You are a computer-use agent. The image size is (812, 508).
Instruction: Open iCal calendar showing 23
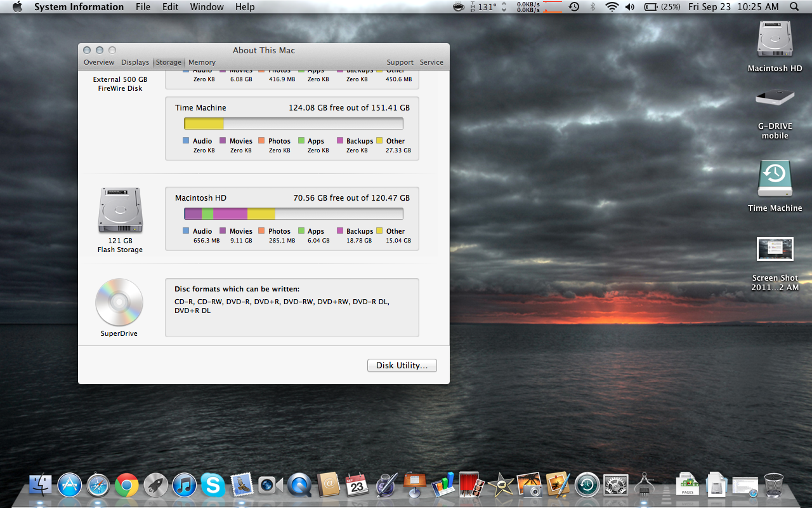pos(357,486)
